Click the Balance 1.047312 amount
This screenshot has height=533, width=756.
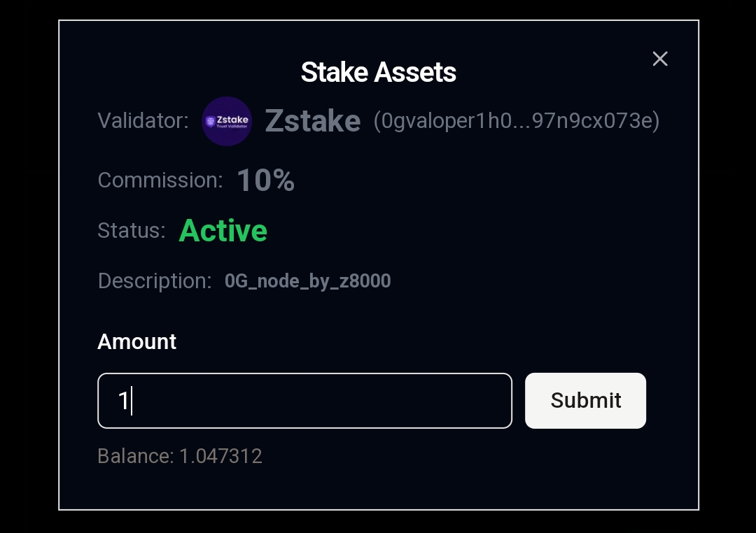click(x=220, y=456)
